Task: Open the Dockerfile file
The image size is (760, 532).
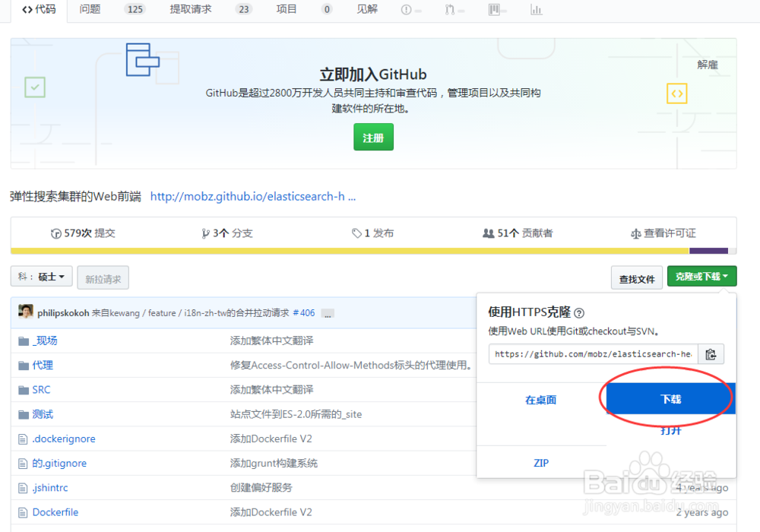Action: pos(55,512)
